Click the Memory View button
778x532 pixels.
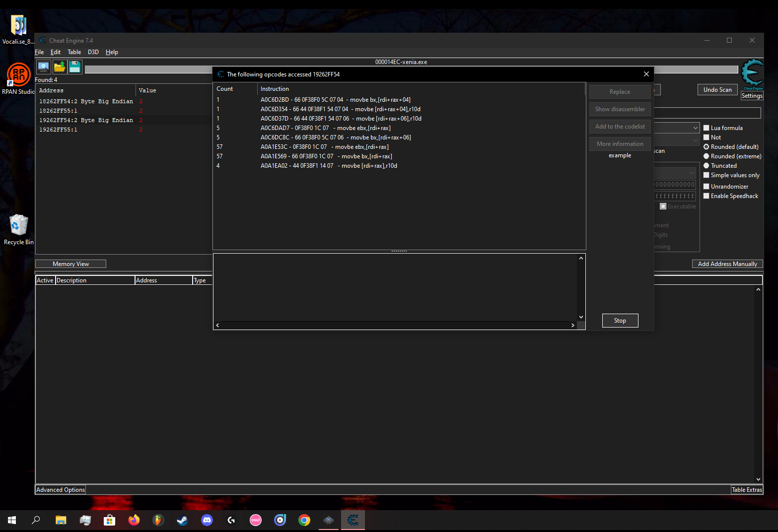click(70, 264)
